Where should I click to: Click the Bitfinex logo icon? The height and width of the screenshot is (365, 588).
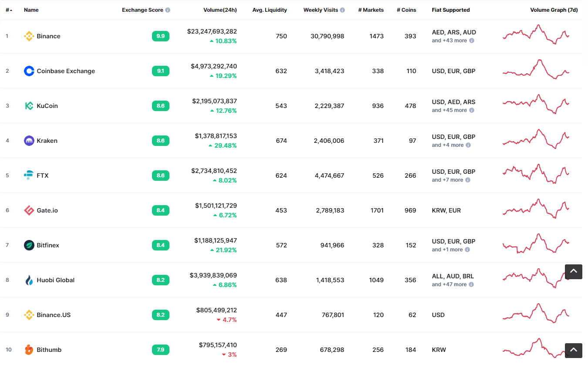pyautogui.click(x=29, y=245)
